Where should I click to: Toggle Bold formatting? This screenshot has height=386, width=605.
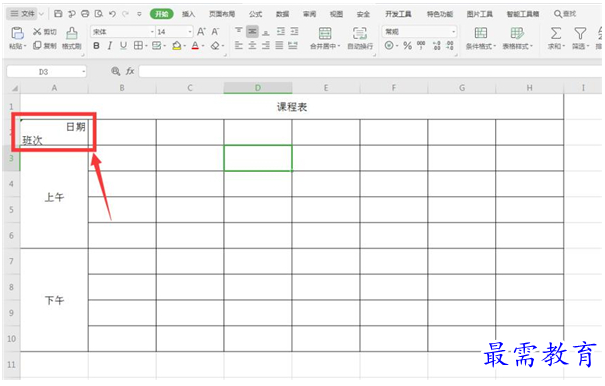tap(96, 46)
